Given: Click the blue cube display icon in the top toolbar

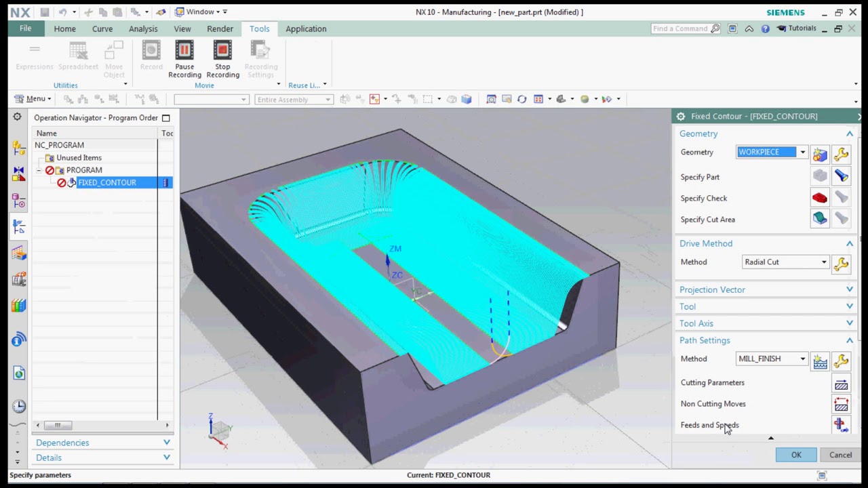Looking at the screenshot, I should (467, 99).
